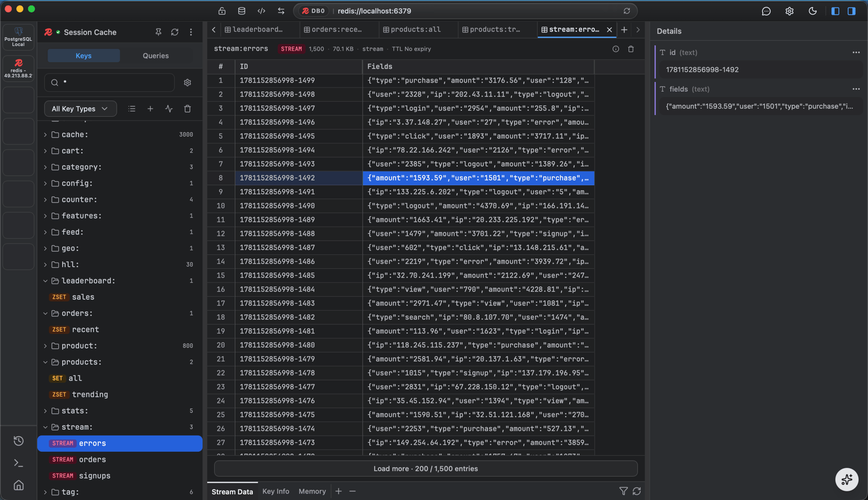The image size is (868, 500).
Task: Remove the entry with the bottom minus
Action: point(352,491)
